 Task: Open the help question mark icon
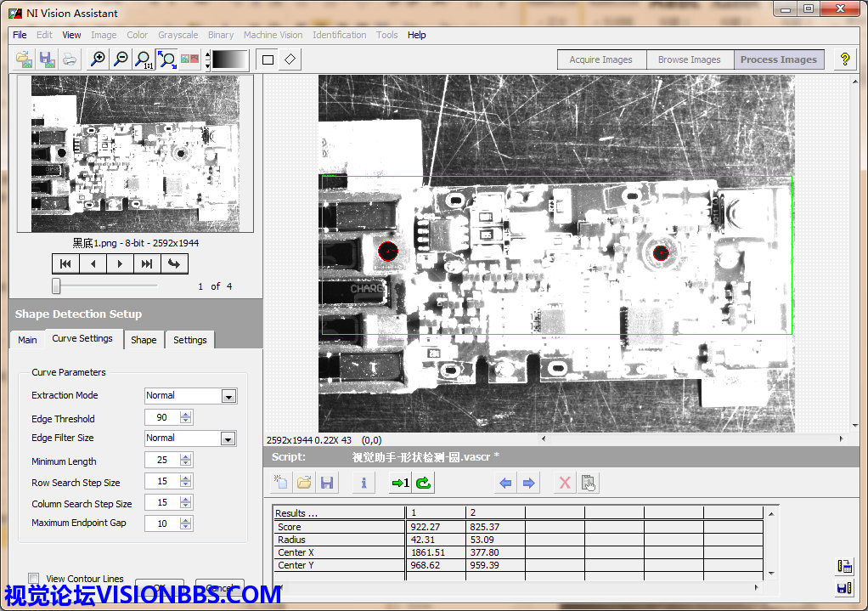(844, 59)
